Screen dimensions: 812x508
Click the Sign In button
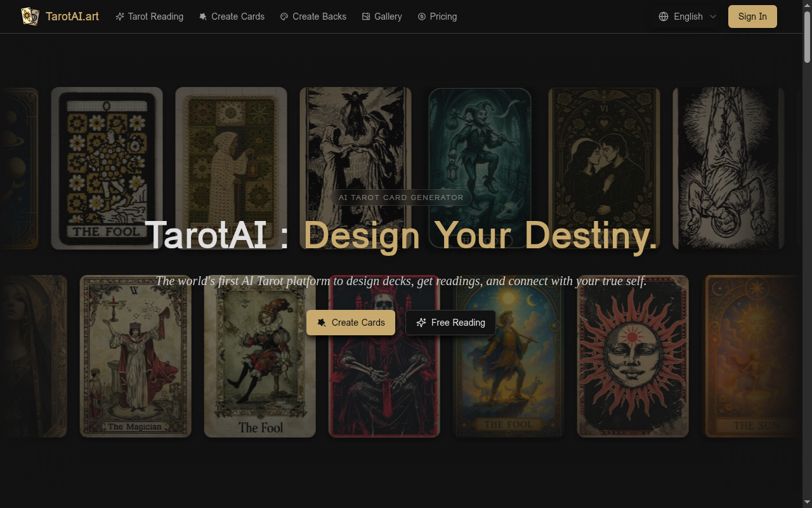[752, 17]
